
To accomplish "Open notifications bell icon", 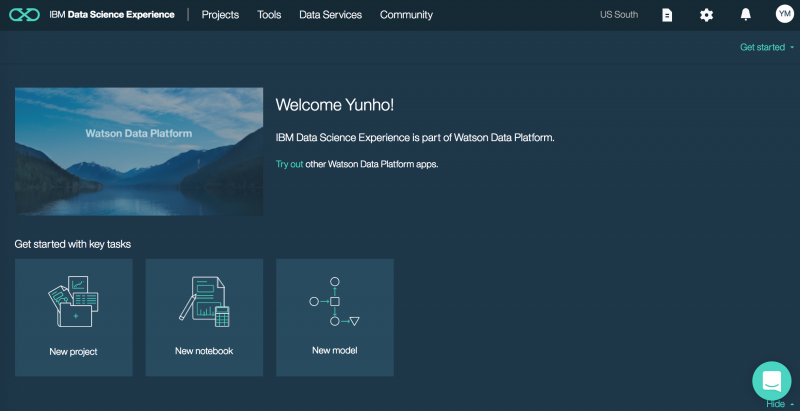I will [745, 15].
